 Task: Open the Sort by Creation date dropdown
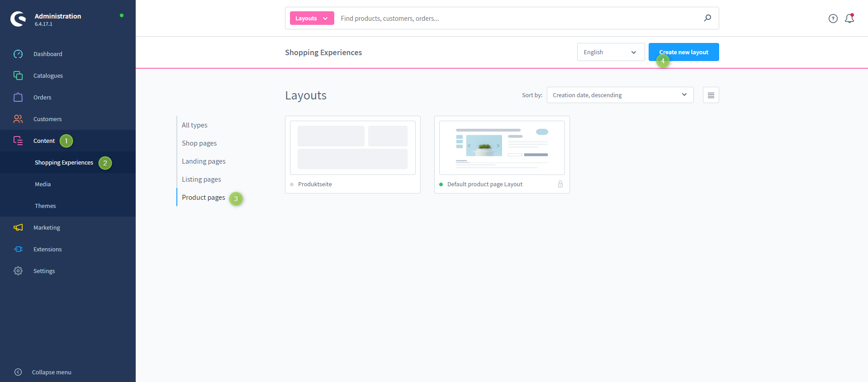(x=620, y=95)
